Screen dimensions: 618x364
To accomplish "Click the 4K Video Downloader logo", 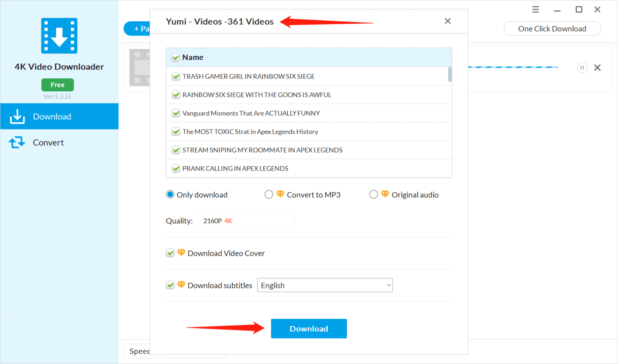I will [x=59, y=36].
